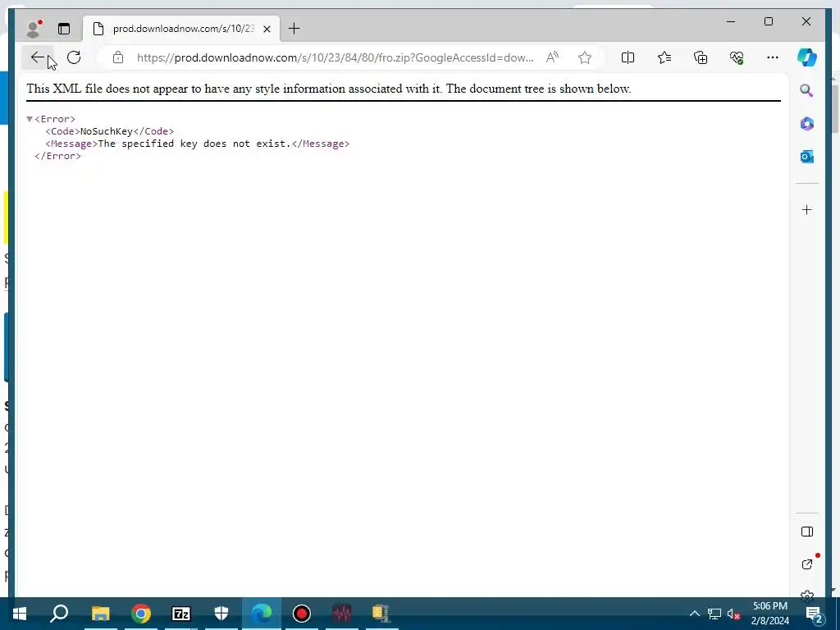Open the Favorites list icon

[664, 57]
